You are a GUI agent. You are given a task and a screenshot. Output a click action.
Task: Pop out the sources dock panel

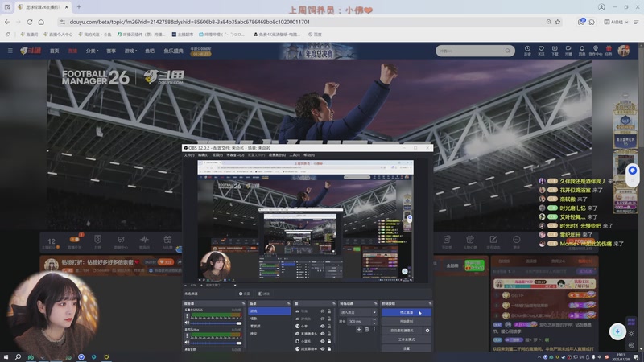pyautogui.click(x=333, y=304)
